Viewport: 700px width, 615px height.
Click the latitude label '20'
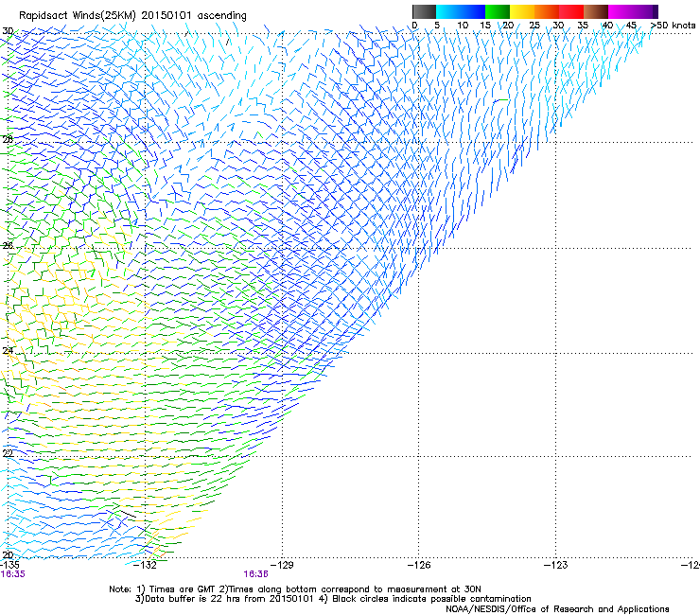pos(8,554)
